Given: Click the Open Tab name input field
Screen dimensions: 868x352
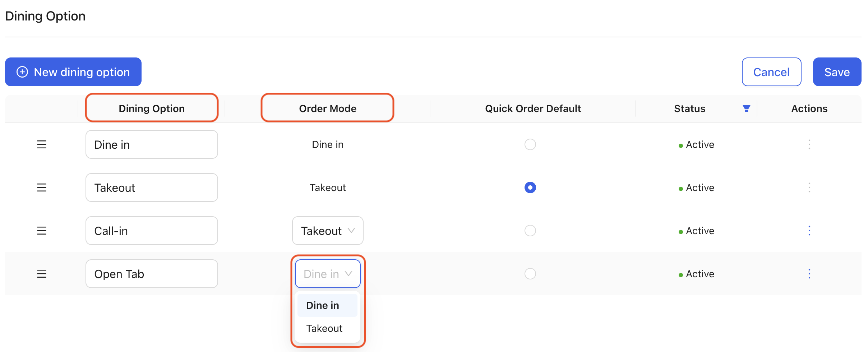Looking at the screenshot, I should (x=152, y=274).
